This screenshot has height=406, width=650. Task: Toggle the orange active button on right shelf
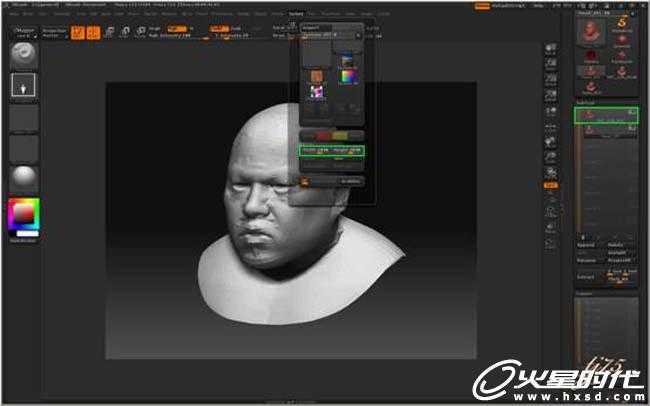551,186
